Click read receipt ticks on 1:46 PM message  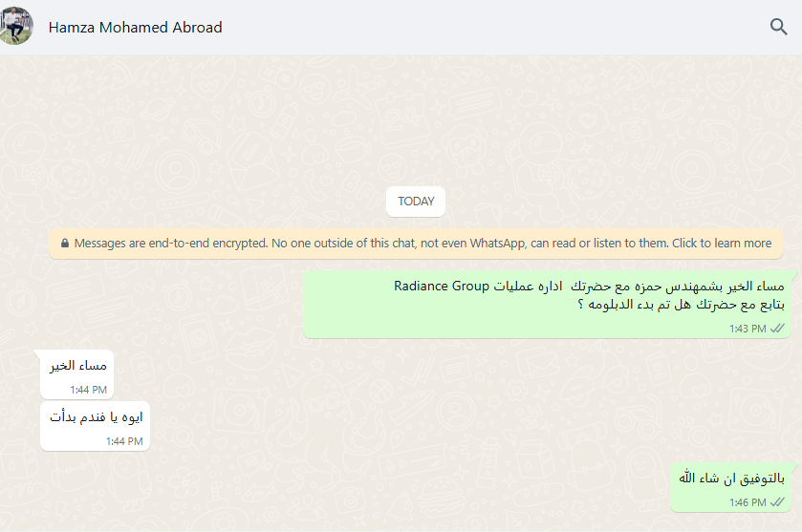tap(777, 502)
